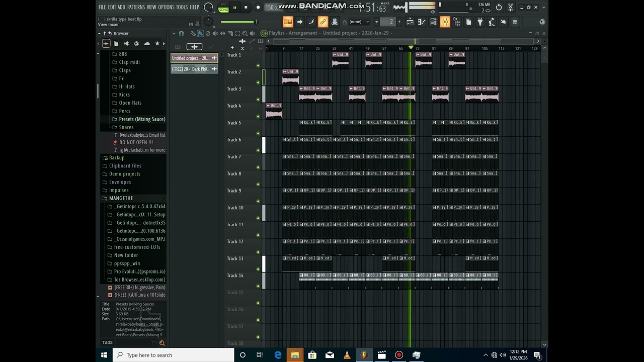The image size is (644, 362).
Task: Show audio section in Browser tabs
Action: [106, 44]
